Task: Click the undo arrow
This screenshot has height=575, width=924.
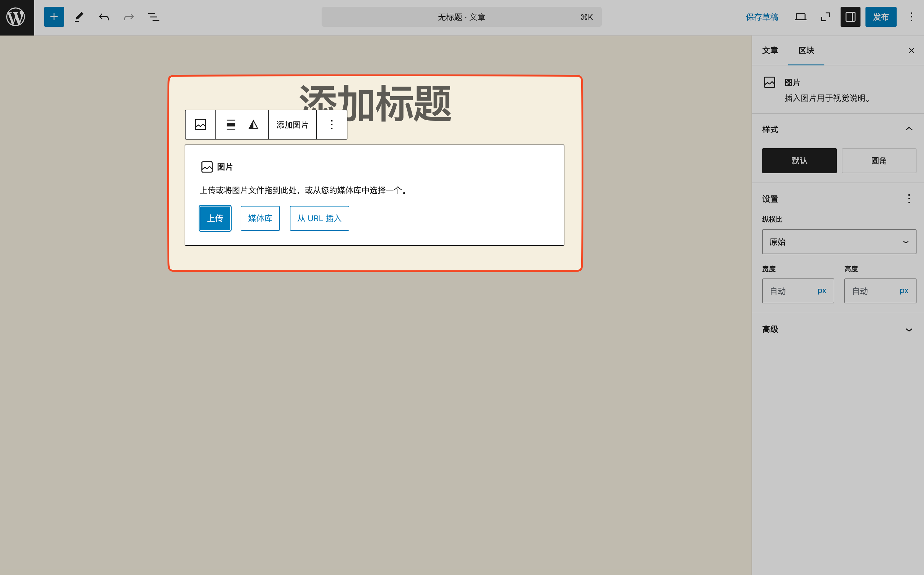Action: point(104,17)
